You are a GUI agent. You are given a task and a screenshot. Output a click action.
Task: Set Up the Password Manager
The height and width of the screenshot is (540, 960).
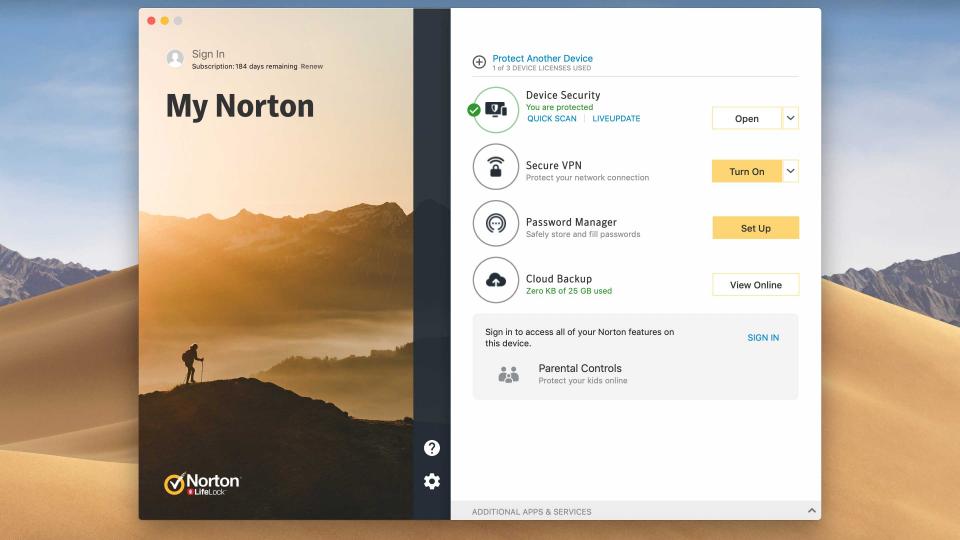tap(756, 228)
